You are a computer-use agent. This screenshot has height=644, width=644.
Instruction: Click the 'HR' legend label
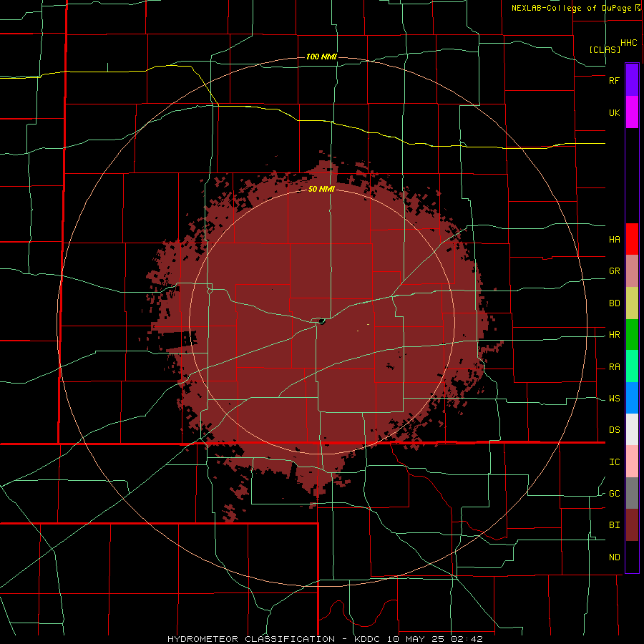[x=614, y=335]
